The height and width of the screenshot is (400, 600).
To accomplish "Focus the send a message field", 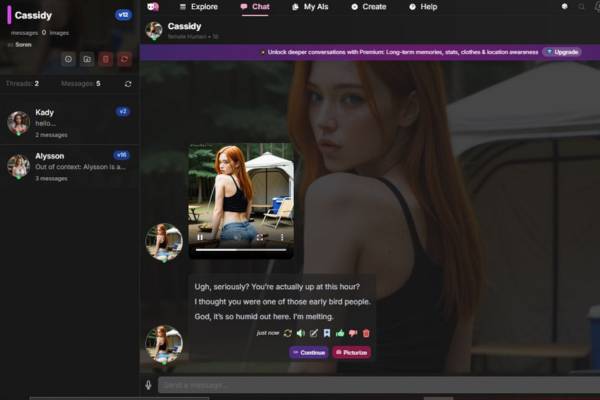I will [x=379, y=385].
